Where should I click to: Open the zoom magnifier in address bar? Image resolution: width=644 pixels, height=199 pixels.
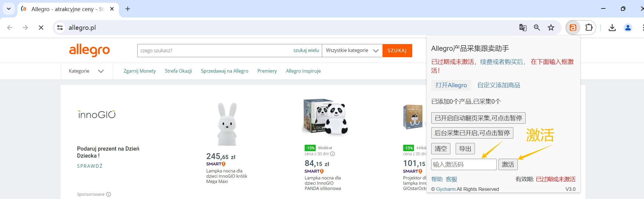(x=537, y=28)
